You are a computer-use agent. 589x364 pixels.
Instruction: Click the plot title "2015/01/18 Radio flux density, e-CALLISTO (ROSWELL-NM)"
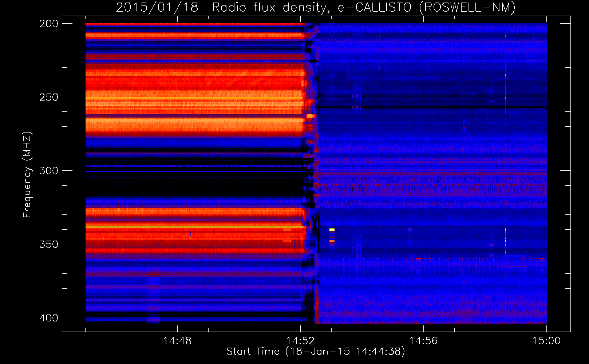click(x=316, y=7)
